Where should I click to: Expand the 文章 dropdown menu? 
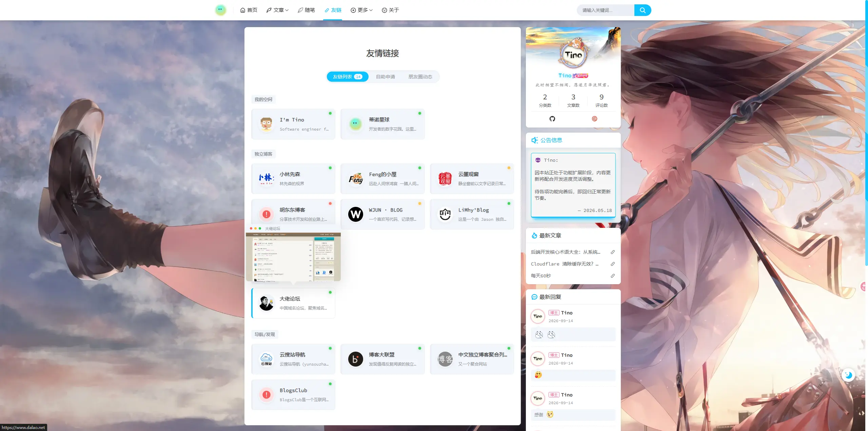[277, 10]
